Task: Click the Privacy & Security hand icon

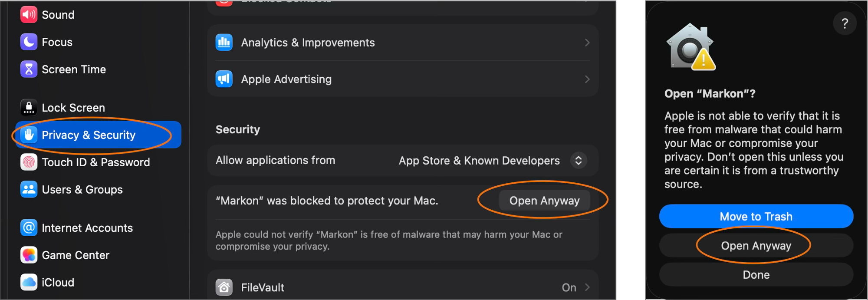Action: coord(29,135)
